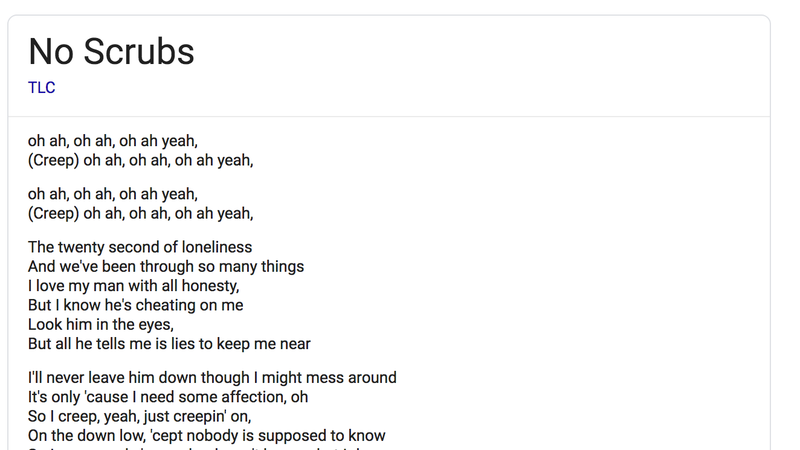Click the line ending 'lies to keep me near'
This screenshot has height=450, width=800.
169,344
